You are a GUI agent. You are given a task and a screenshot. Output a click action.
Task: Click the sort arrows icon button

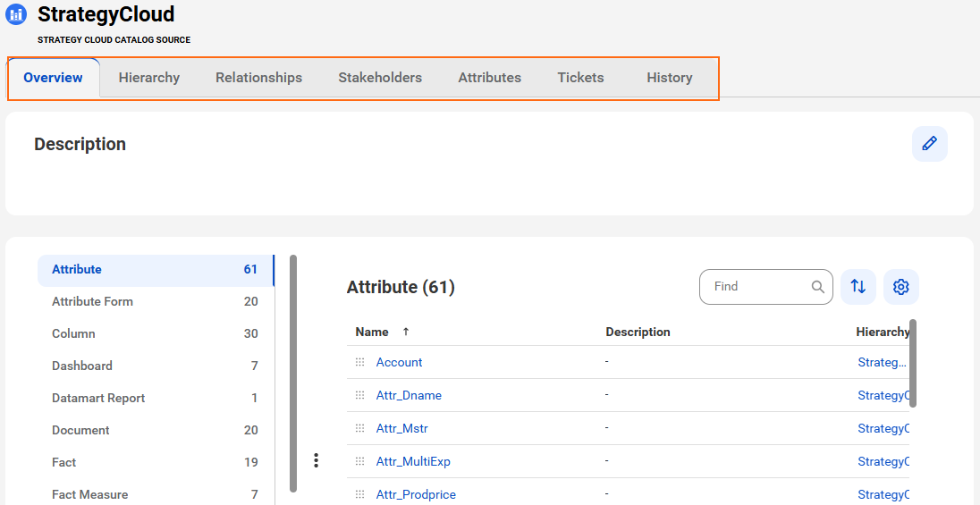858,287
